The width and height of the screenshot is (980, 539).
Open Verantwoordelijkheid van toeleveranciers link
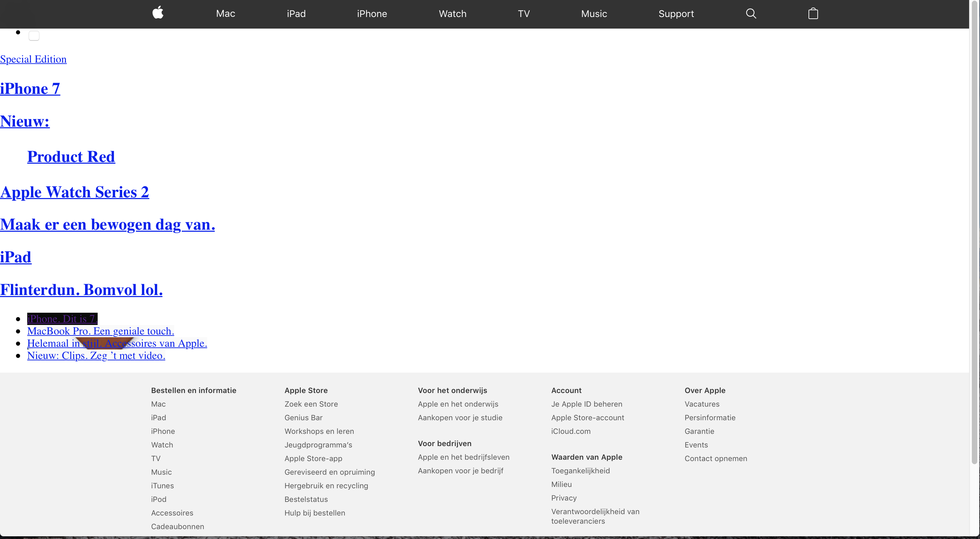tap(595, 517)
